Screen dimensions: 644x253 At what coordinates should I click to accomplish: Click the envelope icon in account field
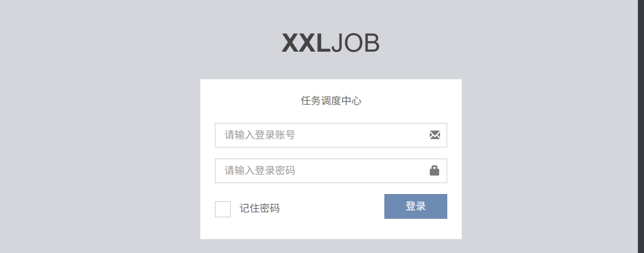click(x=435, y=135)
